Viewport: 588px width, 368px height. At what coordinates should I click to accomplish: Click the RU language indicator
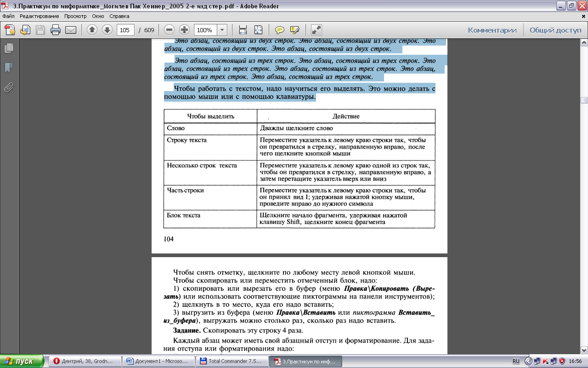(515, 361)
